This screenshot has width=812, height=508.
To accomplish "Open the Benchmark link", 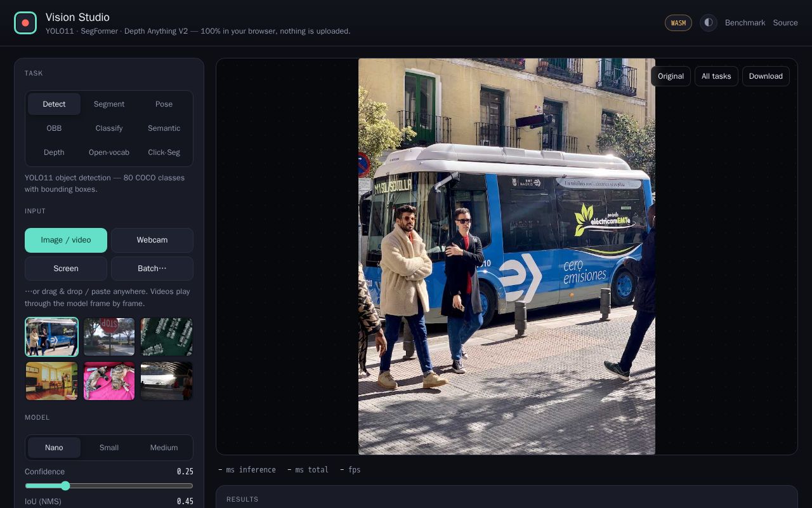I will coord(745,23).
